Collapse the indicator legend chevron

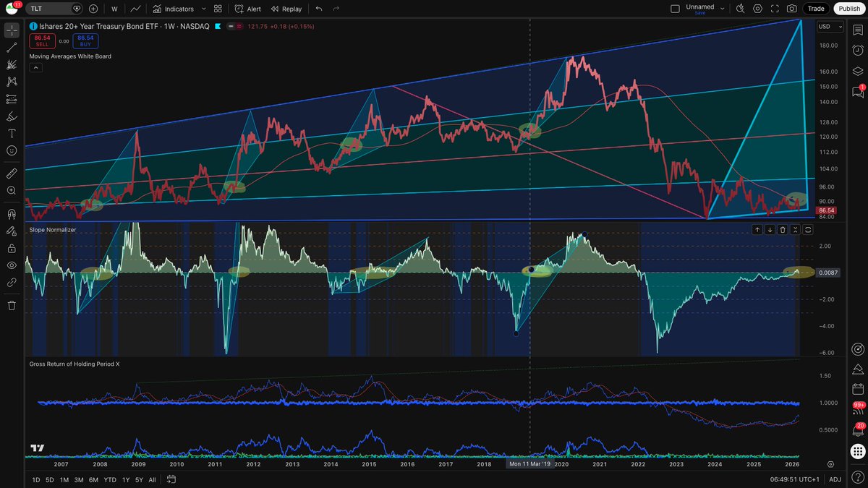tap(35, 67)
